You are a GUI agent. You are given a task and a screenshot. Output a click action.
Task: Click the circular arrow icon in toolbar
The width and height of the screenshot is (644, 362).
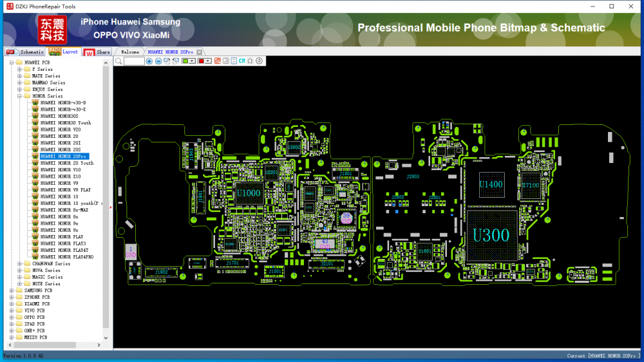(x=259, y=61)
